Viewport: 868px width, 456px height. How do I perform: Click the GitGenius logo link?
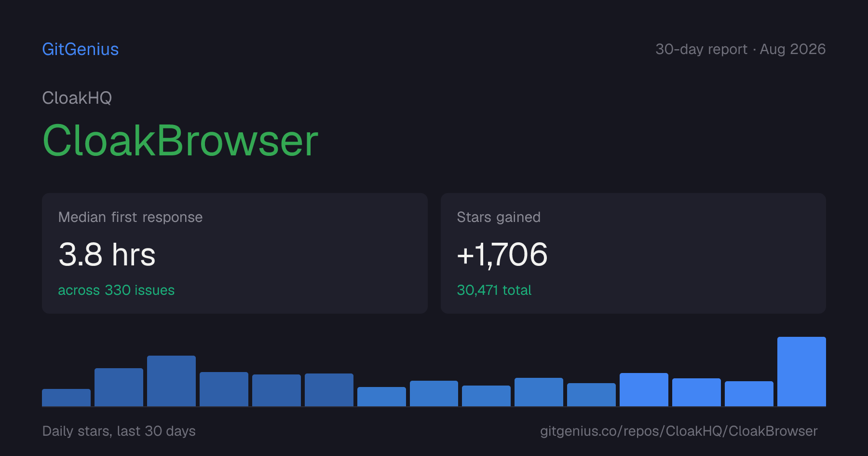(x=81, y=49)
